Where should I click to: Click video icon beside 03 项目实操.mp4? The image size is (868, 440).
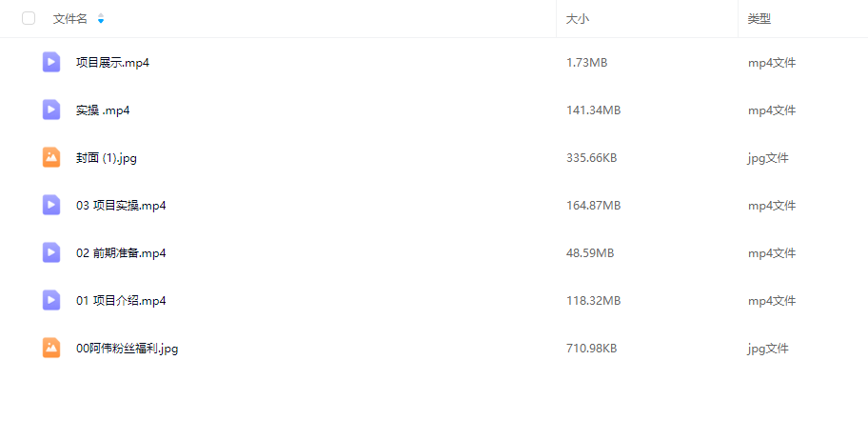pos(51,205)
